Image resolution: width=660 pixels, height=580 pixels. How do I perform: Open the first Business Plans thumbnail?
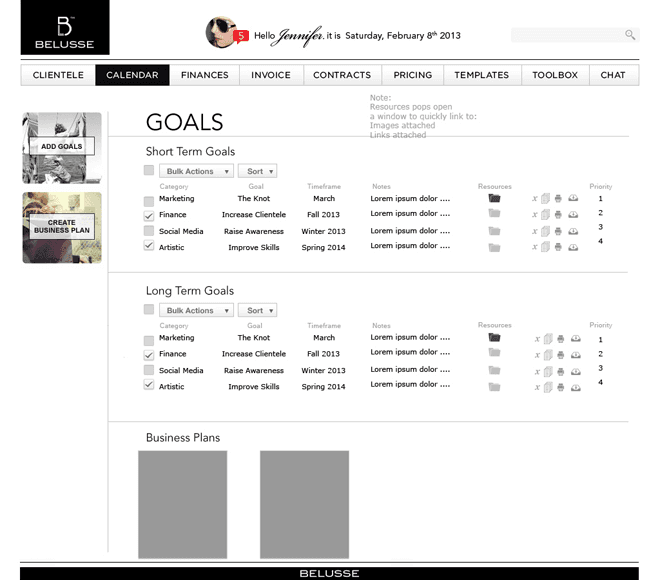[x=183, y=505]
